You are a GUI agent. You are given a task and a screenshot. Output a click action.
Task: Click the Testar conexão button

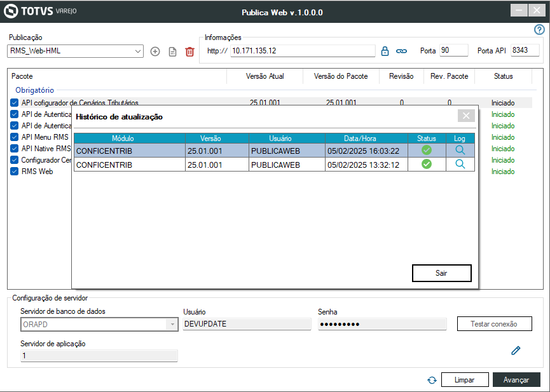[x=494, y=324]
